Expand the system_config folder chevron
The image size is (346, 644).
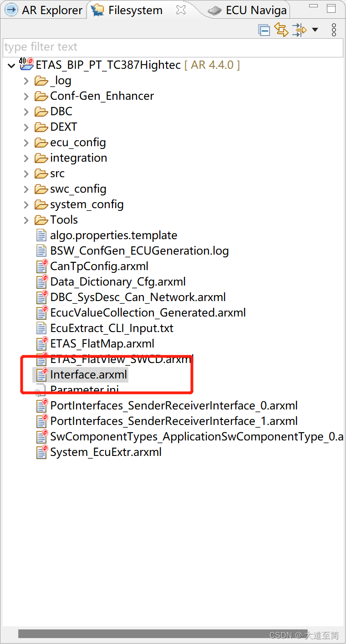pyautogui.click(x=26, y=204)
